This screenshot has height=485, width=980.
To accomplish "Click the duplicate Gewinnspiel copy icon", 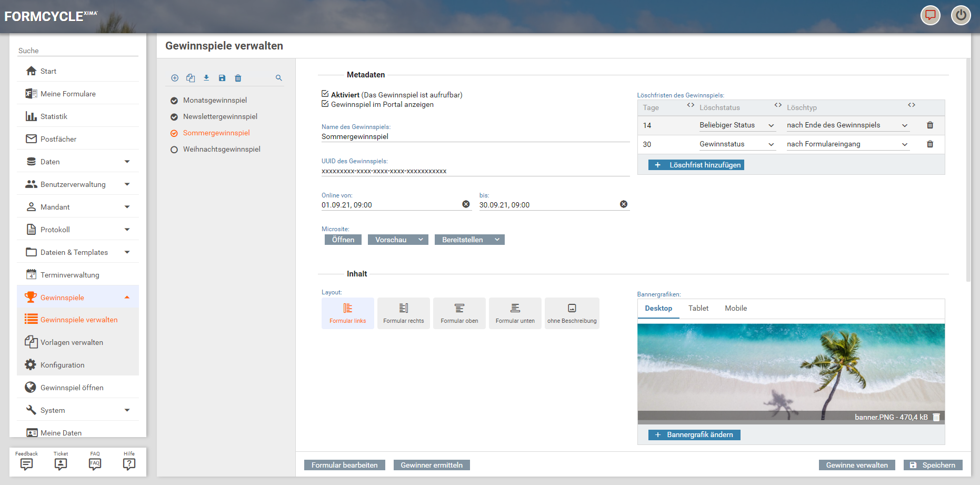I will (191, 78).
